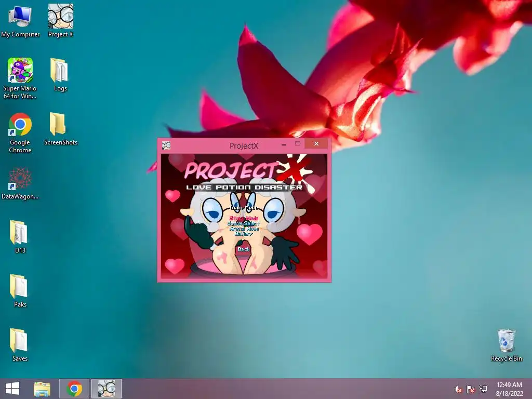
Task: Choose Arena Mode in game menu
Action: (x=244, y=229)
